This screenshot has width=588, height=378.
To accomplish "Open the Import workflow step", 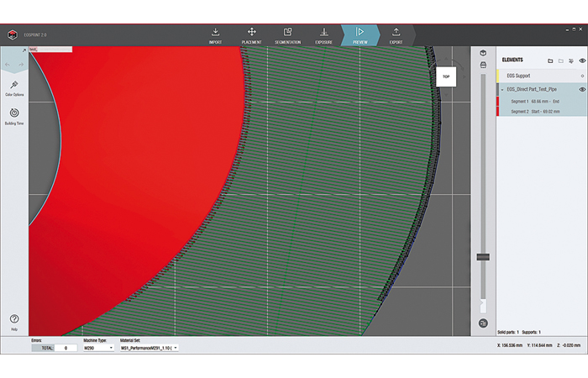I will point(215,36).
